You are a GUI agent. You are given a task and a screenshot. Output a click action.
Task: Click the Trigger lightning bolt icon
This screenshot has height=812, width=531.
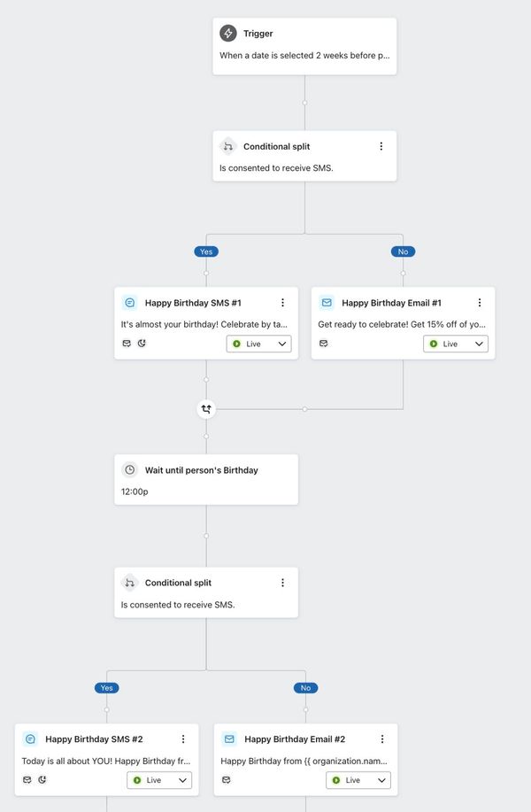(227, 33)
